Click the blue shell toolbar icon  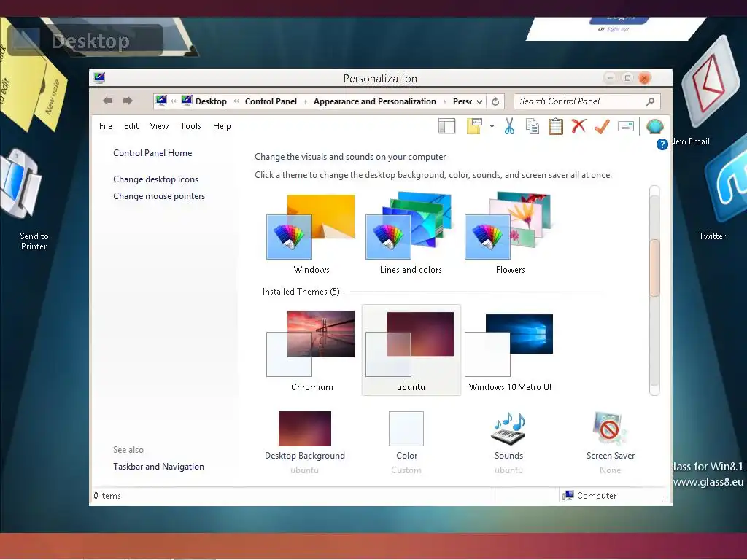tap(654, 126)
